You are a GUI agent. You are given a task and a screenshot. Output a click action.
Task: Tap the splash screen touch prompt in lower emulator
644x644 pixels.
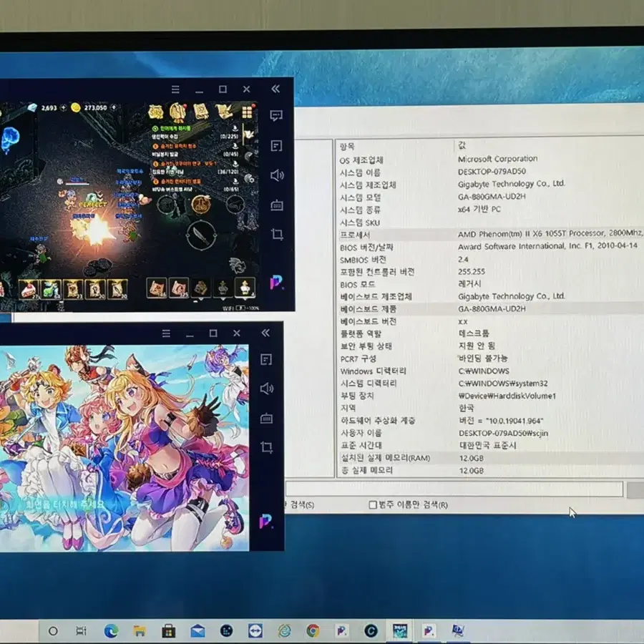[x=65, y=504]
